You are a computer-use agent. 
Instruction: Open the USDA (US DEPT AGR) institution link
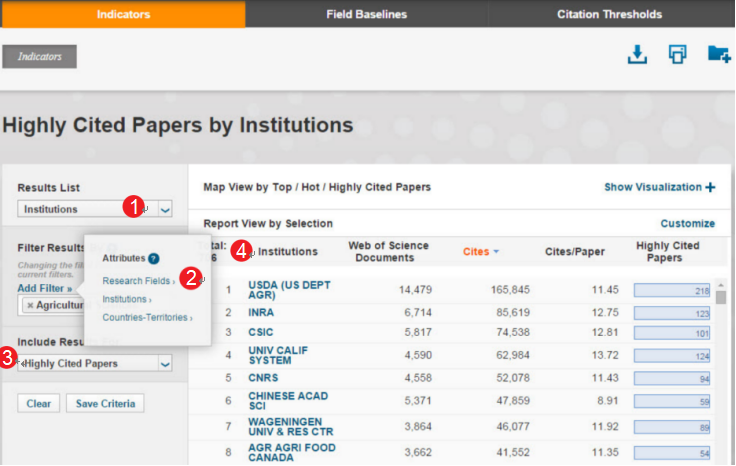point(289,290)
